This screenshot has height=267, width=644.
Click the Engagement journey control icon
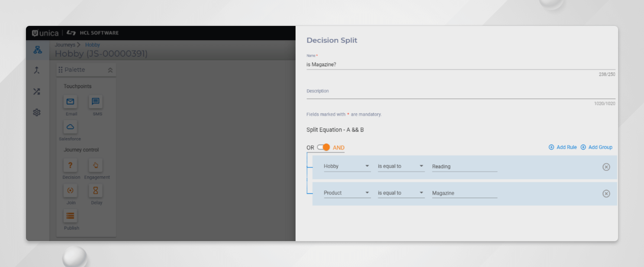pyautogui.click(x=96, y=165)
